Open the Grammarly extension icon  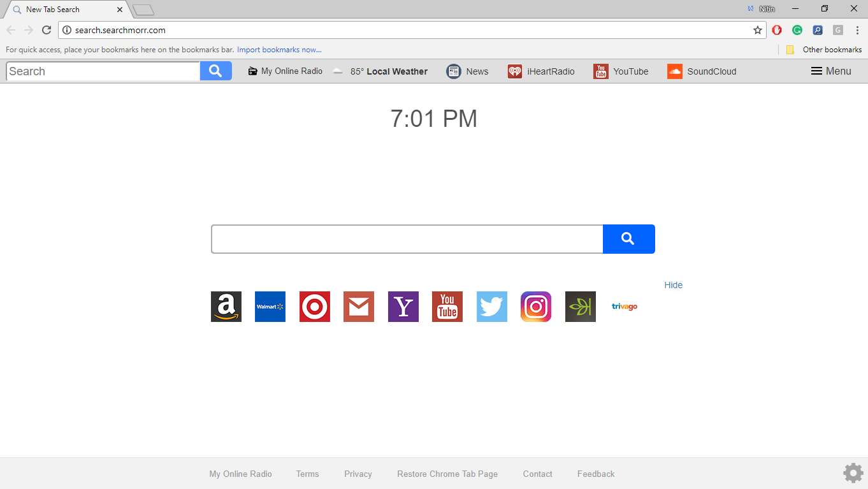(x=797, y=30)
